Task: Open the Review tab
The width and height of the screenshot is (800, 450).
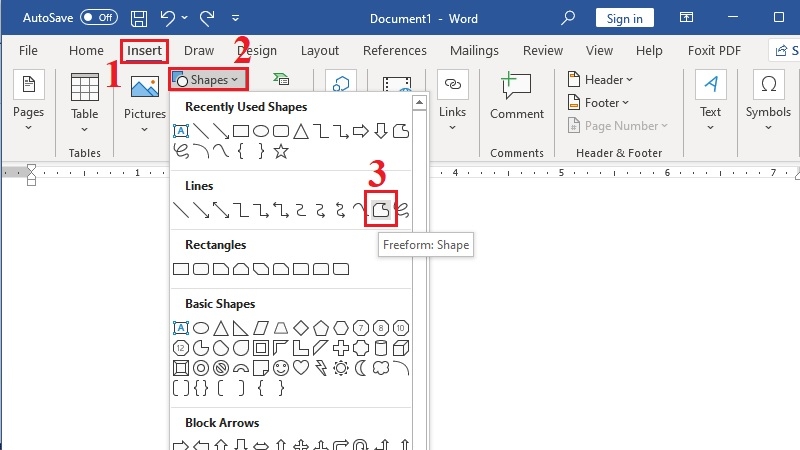Action: 543,51
